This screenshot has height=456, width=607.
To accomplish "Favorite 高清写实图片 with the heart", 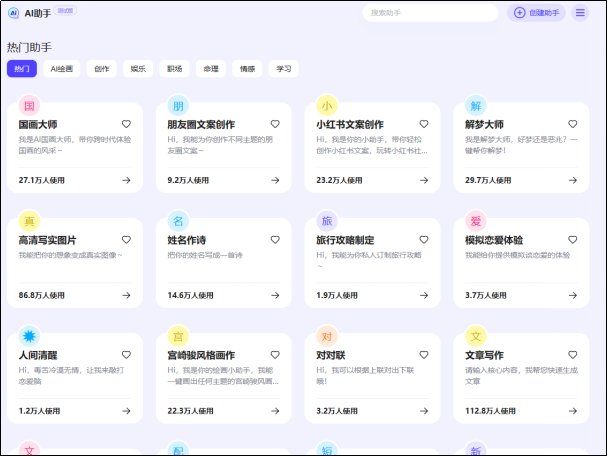I will point(126,240).
